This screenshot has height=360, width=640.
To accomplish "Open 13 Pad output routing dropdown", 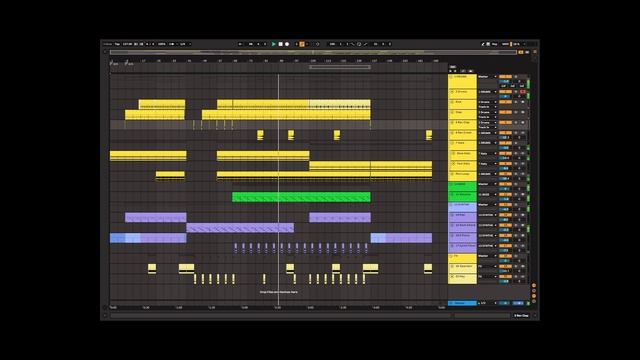I will pos(487,215).
